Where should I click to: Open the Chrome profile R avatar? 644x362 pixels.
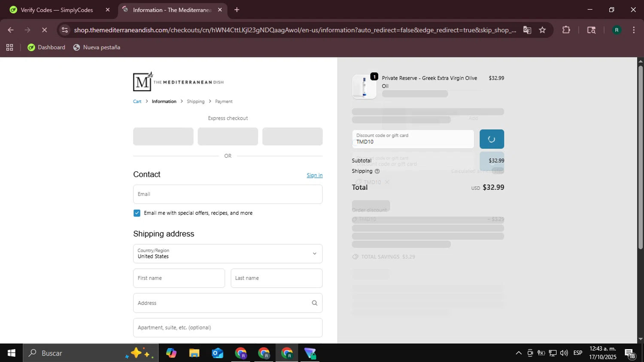point(617,30)
